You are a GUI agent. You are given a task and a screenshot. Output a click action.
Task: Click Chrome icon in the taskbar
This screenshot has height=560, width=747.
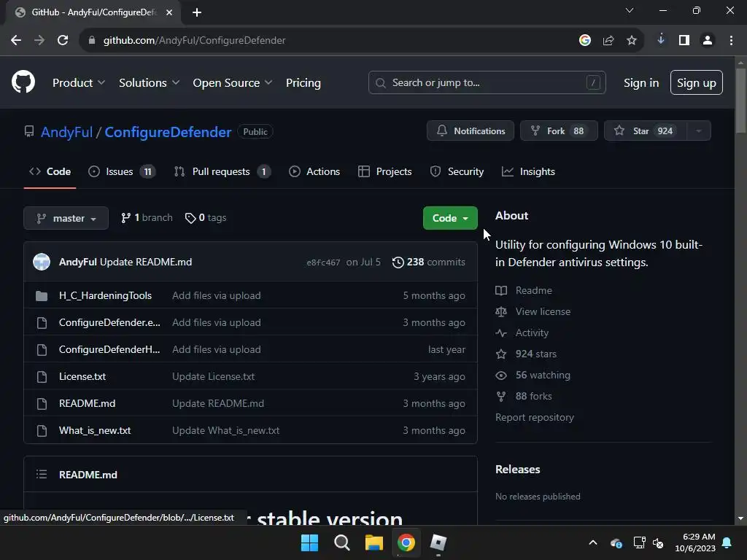tap(406, 542)
